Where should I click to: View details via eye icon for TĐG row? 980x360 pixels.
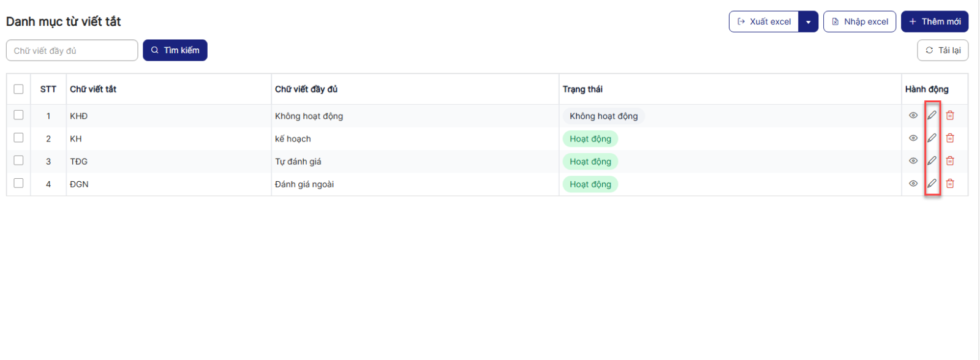(913, 161)
